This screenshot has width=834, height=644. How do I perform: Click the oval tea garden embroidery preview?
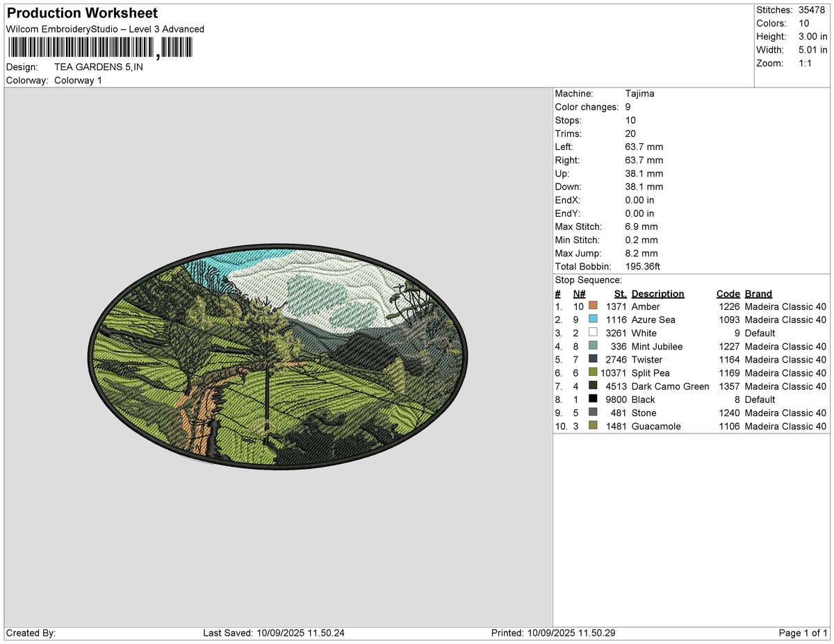(279, 358)
